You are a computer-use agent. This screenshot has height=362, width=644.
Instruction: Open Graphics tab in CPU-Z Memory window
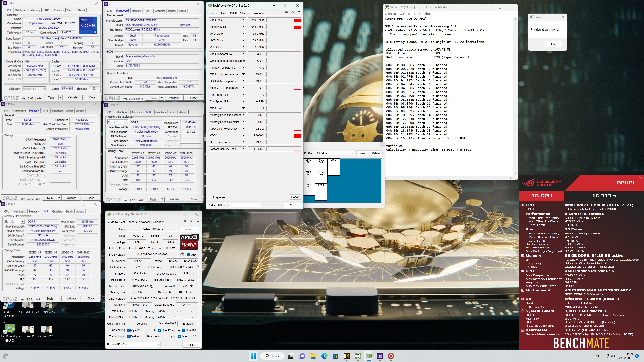click(57, 111)
